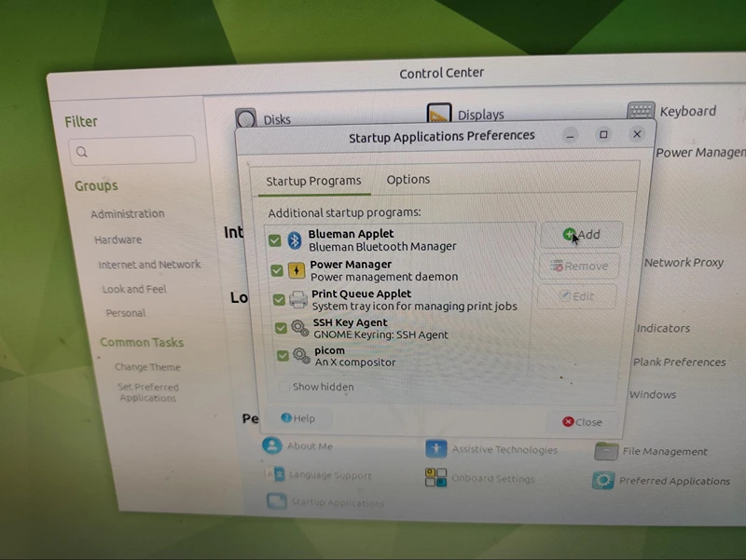
Task: Click the Blueman Applet Bluetooth icon
Action: coord(295,240)
